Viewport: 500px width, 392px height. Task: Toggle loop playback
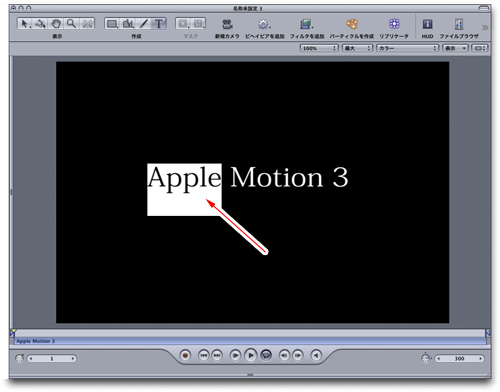coord(266,355)
